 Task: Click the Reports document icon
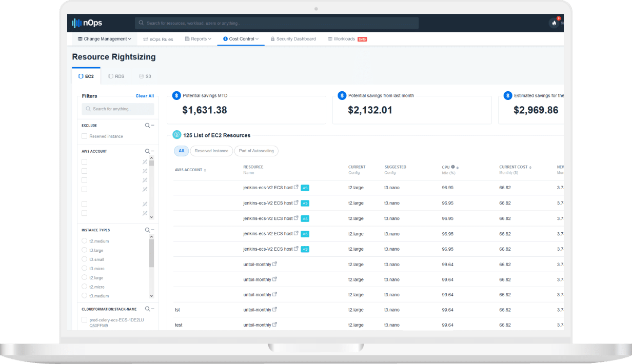[187, 39]
